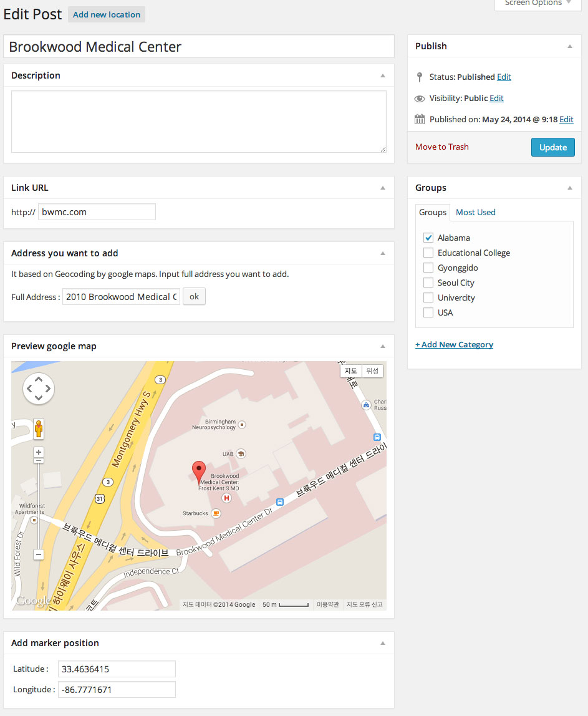Image resolution: width=588 pixels, height=716 pixels.
Task: Collapse the Link URL panel
Action: pos(383,188)
